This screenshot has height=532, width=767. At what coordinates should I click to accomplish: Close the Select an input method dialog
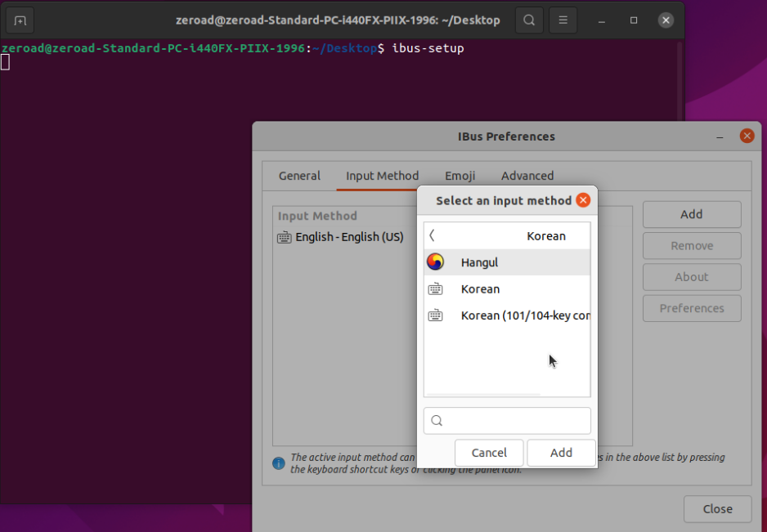coord(583,200)
